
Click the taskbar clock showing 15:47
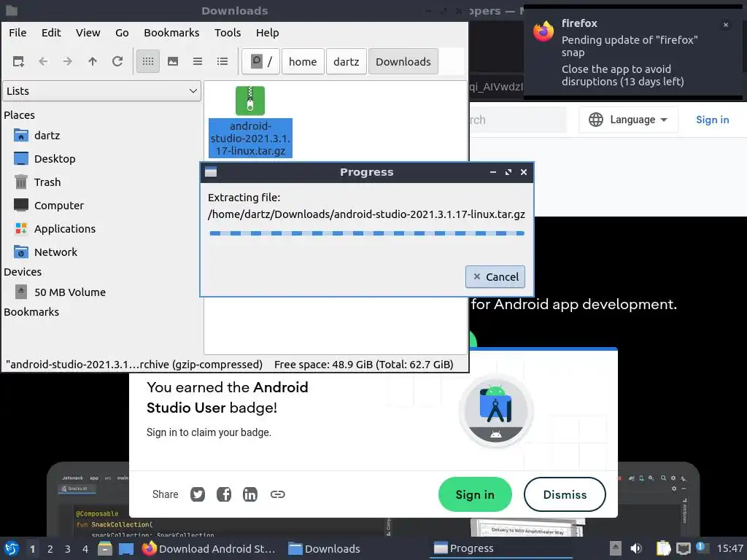coord(730,548)
